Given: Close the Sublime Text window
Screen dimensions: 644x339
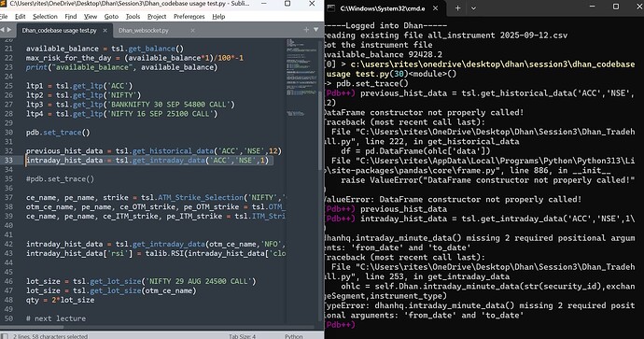Looking at the screenshot, I should [x=312, y=4].
